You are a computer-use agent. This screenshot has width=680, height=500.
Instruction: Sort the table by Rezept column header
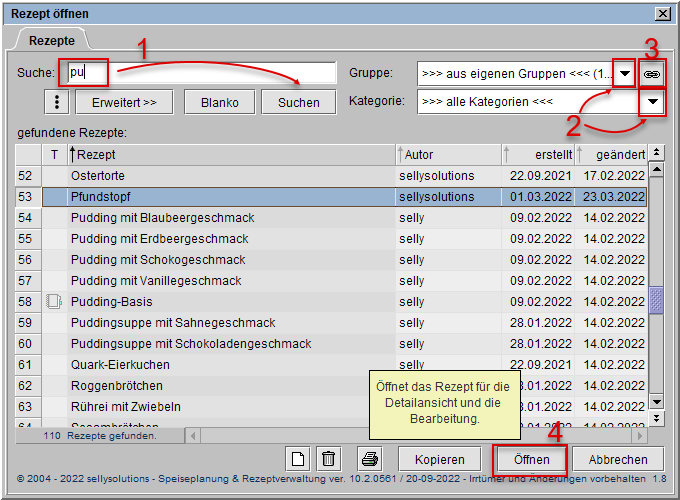click(230, 154)
